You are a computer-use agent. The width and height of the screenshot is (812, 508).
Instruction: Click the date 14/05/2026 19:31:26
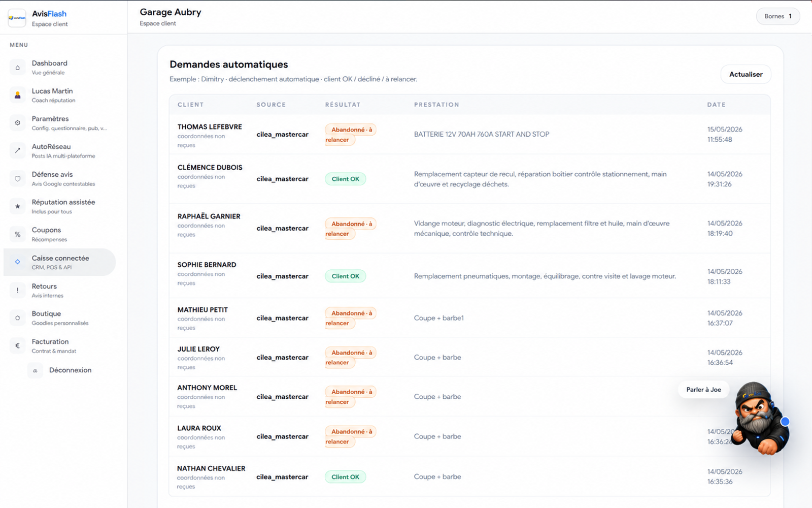(x=725, y=179)
